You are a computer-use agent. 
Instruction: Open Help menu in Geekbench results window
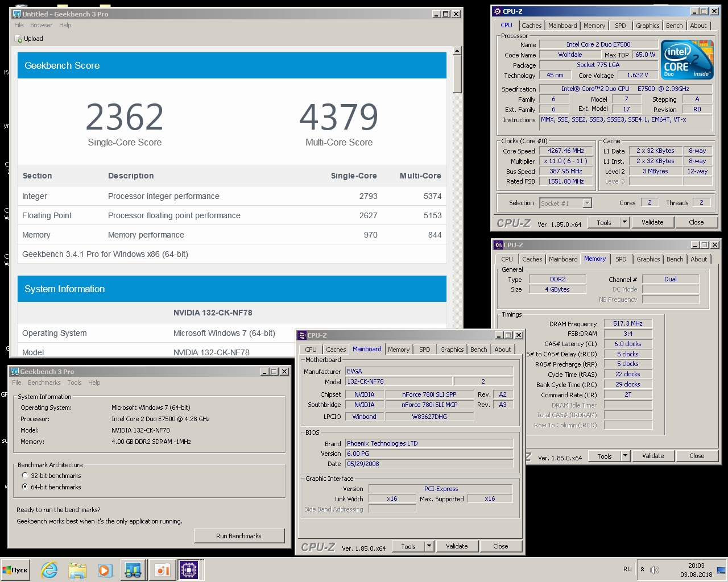65,25
